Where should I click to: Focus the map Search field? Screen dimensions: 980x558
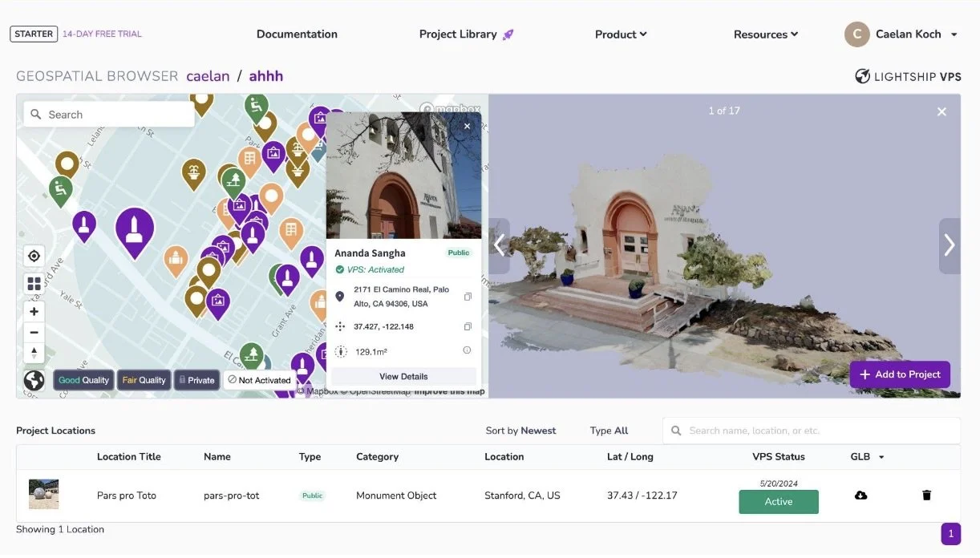click(109, 115)
